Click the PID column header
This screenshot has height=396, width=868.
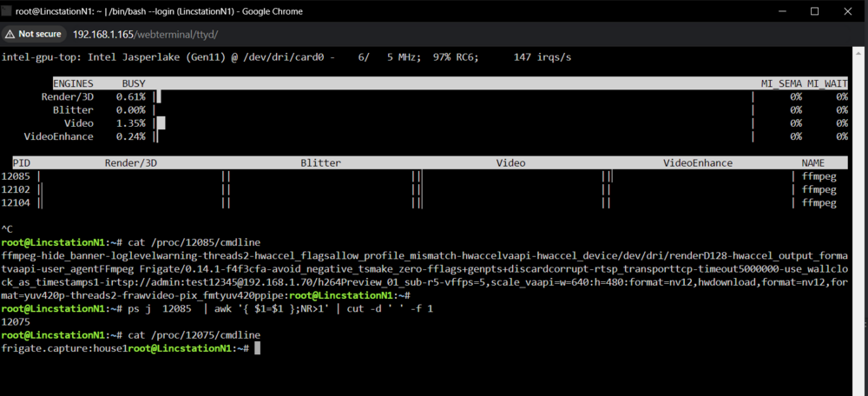click(x=21, y=163)
